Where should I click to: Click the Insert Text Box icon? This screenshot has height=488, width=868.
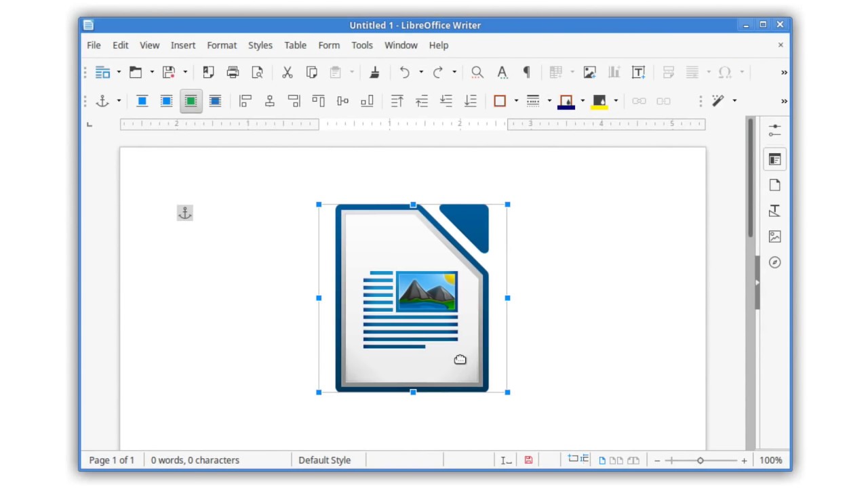638,73
